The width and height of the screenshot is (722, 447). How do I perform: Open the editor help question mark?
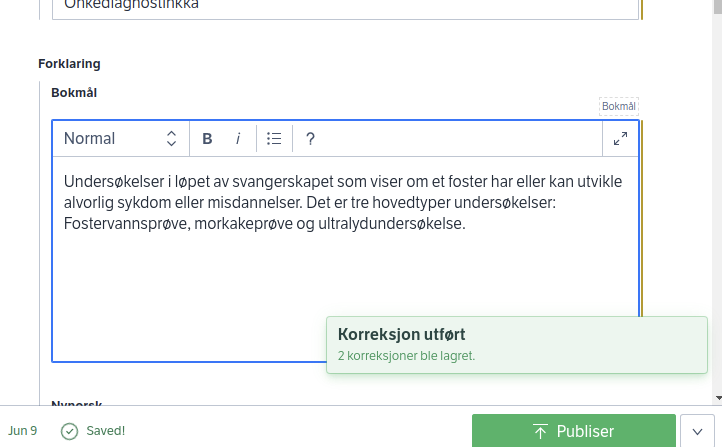tap(310, 139)
